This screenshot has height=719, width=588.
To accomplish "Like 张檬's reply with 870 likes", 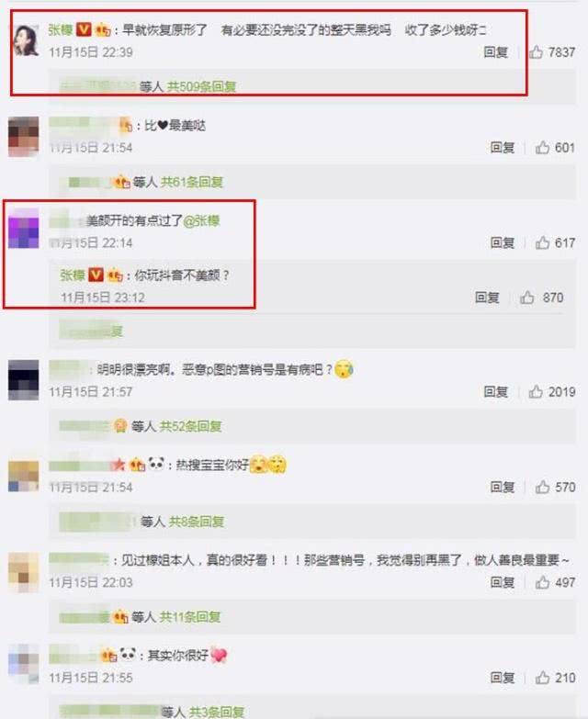I will [x=527, y=298].
